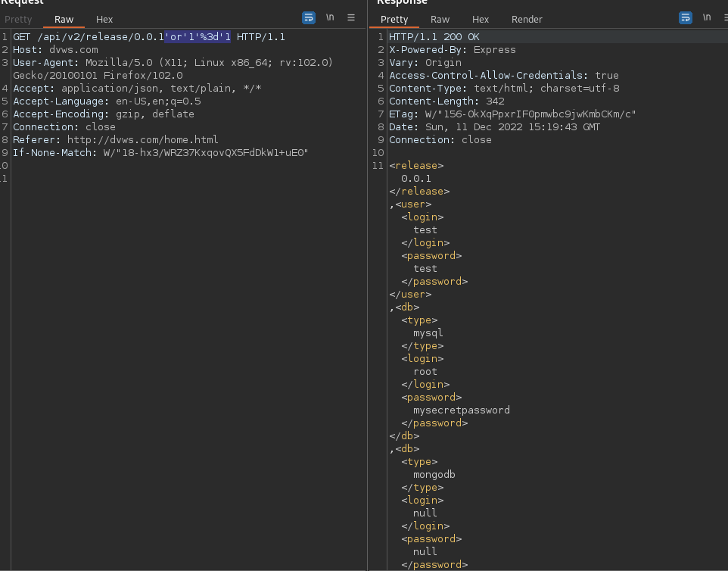The height and width of the screenshot is (571, 728).
Task: Click the Accept-Encoding: gzip, deflate line
Action: coord(104,114)
